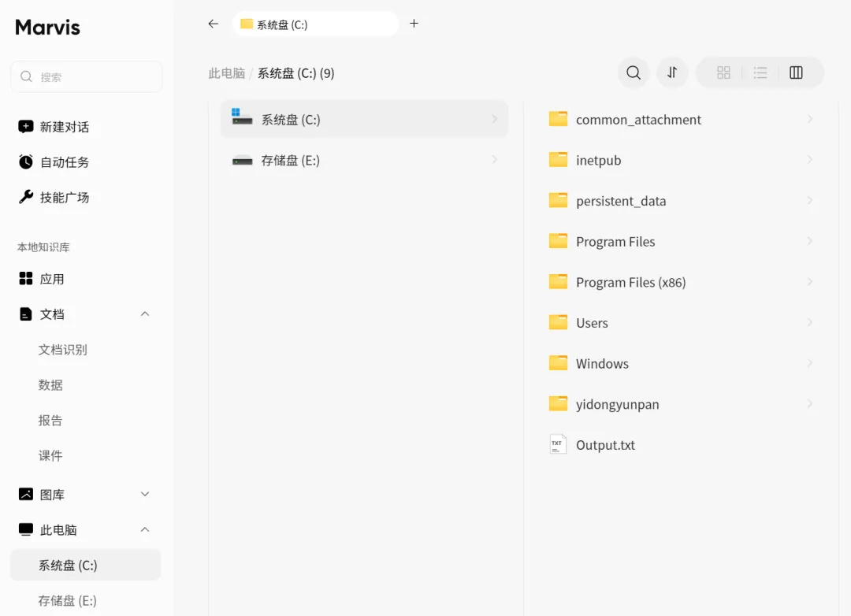Click the 此电脑 monitor icon
This screenshot has height=616, width=851.
(25, 529)
